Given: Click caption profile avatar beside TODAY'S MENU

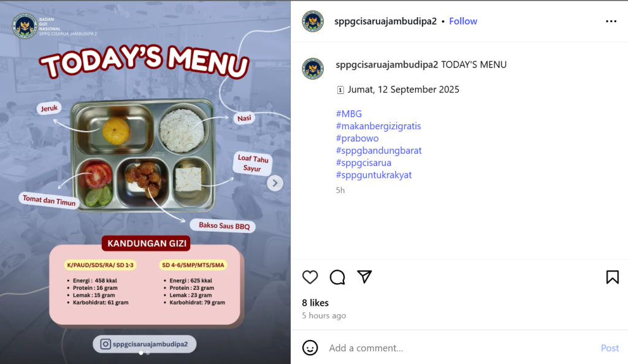Looking at the screenshot, I should [313, 69].
